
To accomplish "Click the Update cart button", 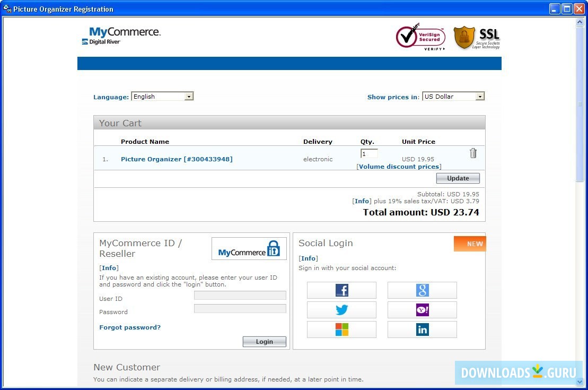I will click(x=458, y=178).
